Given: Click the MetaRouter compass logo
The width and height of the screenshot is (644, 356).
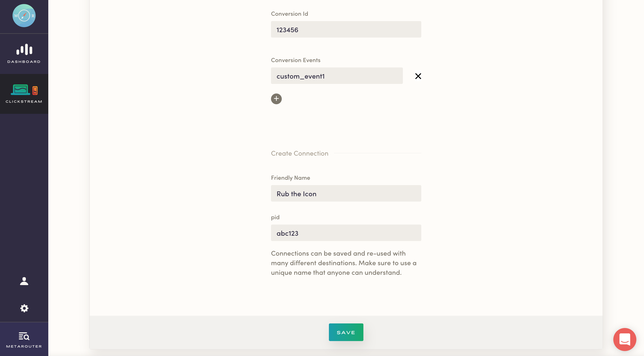Looking at the screenshot, I should click(x=24, y=16).
